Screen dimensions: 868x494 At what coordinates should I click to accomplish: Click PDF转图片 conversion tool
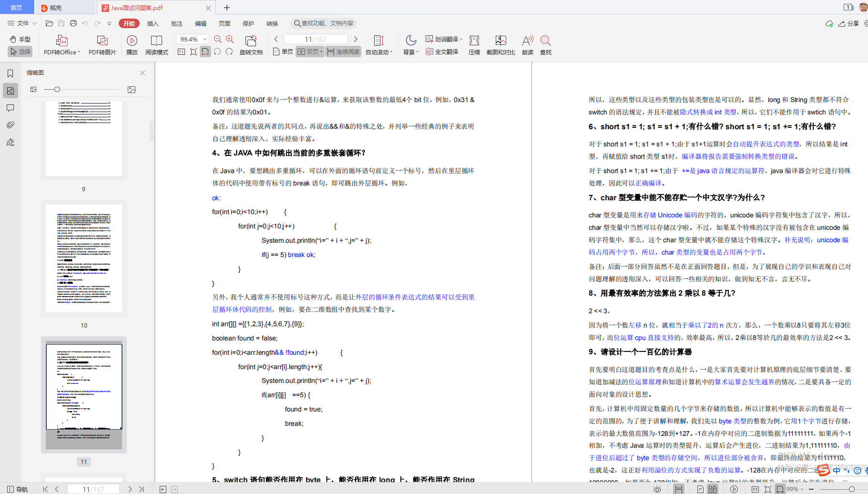102,45
